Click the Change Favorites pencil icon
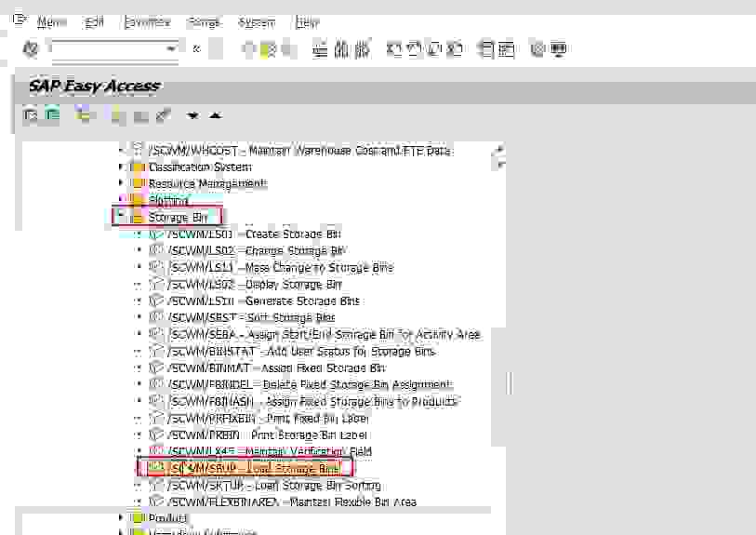 pyautogui.click(x=163, y=115)
